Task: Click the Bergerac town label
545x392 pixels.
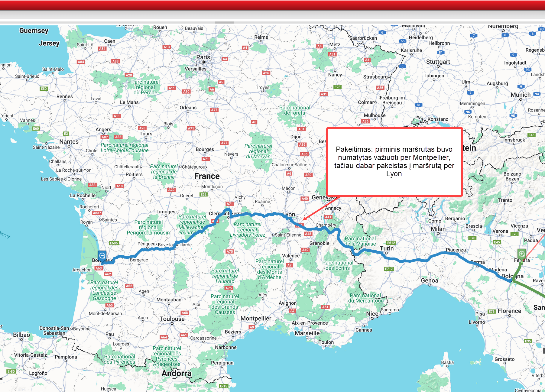Action: point(139,260)
